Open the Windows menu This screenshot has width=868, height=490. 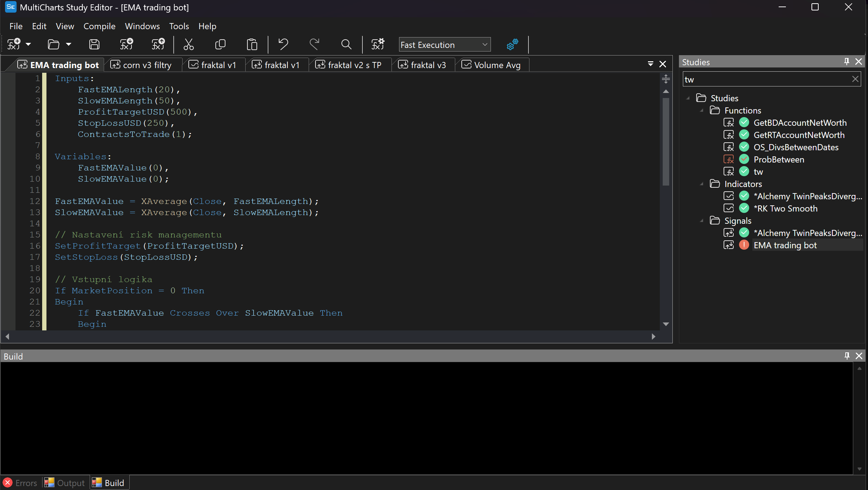[142, 26]
